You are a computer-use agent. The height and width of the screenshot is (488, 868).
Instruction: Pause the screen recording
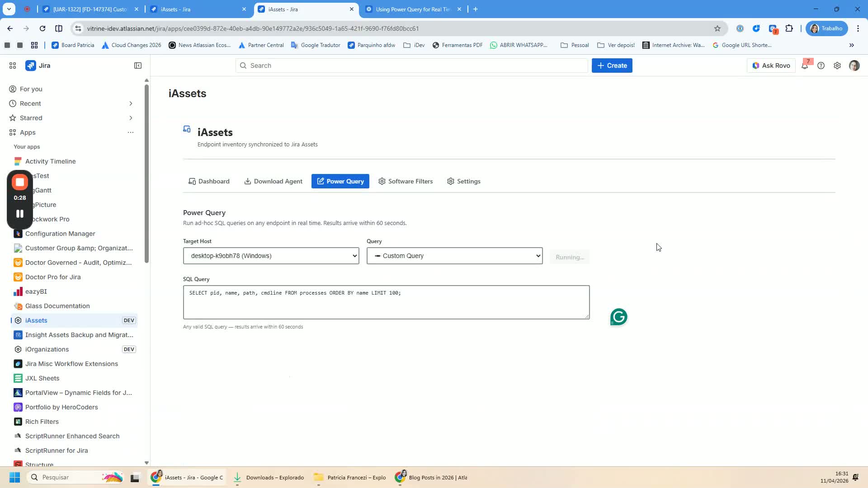tap(20, 214)
